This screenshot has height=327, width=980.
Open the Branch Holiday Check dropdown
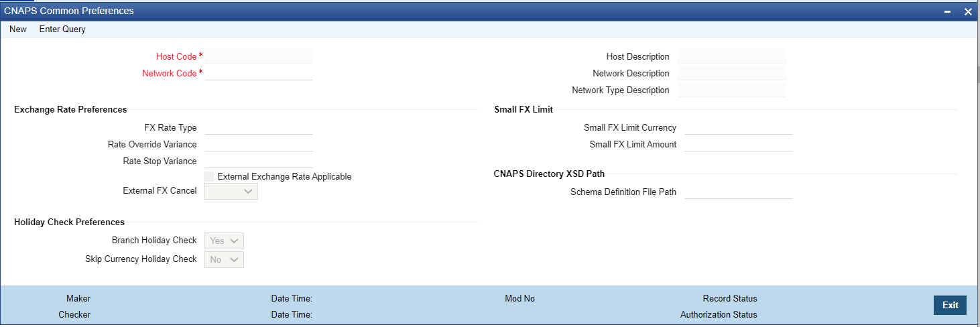[x=225, y=241]
